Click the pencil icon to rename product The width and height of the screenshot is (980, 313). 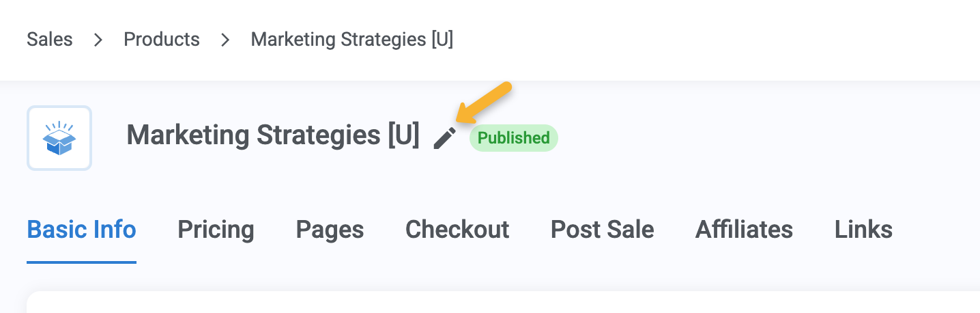(x=444, y=137)
